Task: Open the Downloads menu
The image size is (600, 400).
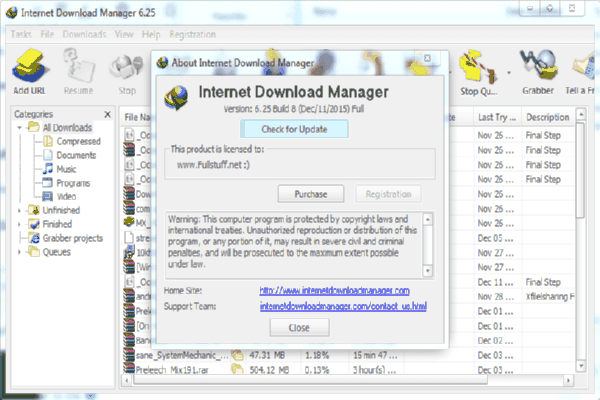Action: 84,34
